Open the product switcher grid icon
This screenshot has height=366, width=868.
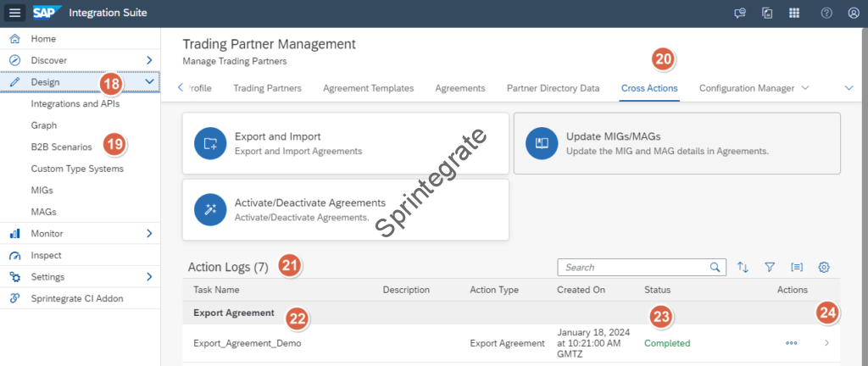point(794,13)
